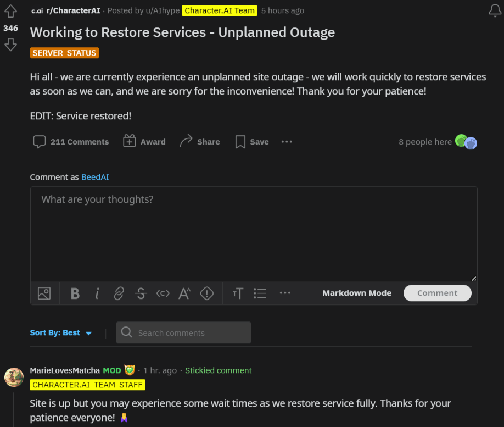Add a link in comment editor

click(119, 293)
